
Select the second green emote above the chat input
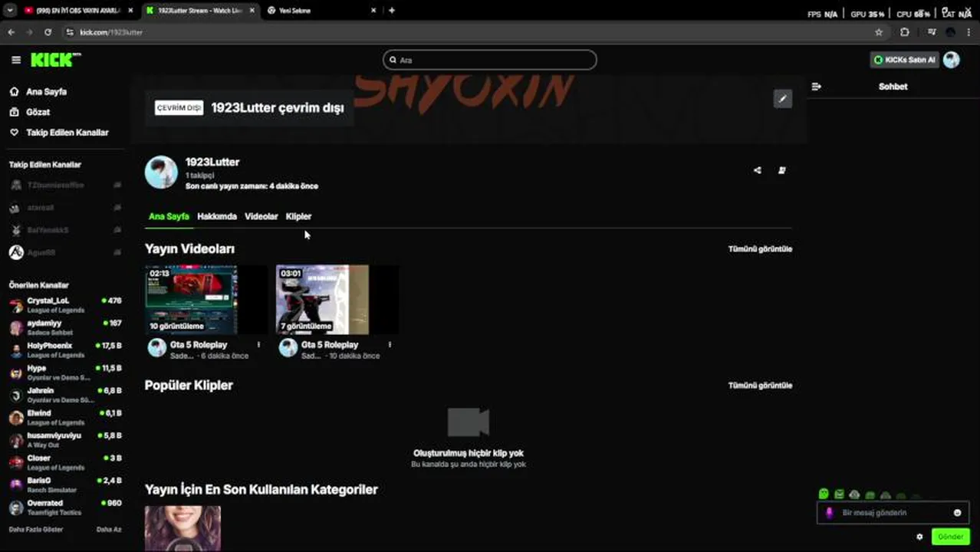pos(839,495)
